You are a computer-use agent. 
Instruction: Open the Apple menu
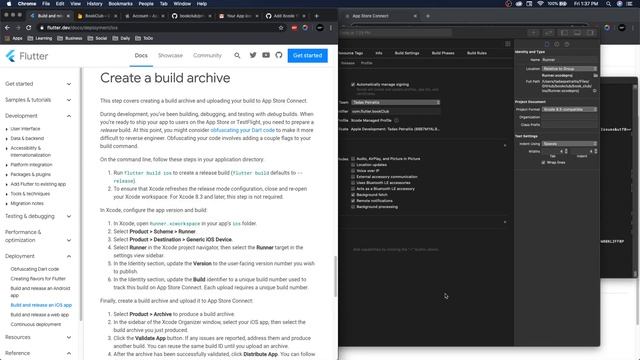[x=9, y=4]
